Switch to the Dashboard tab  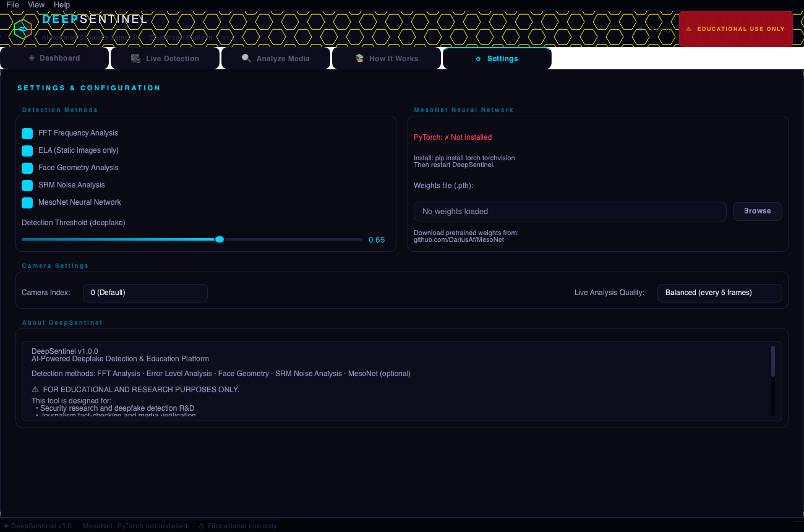pyautogui.click(x=54, y=58)
